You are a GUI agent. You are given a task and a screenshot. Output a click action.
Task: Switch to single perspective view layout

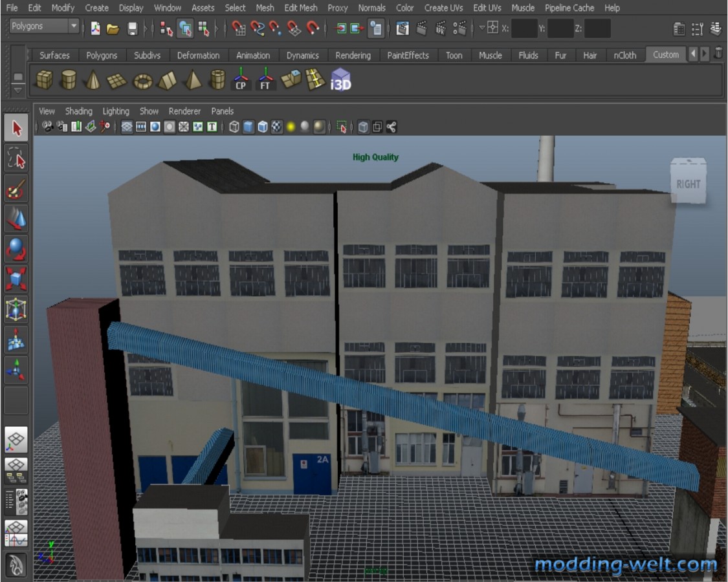coord(16,439)
